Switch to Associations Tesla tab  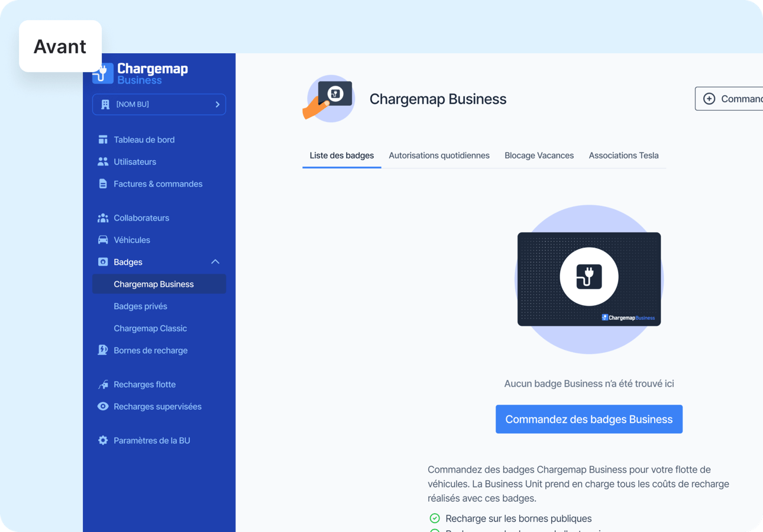tap(623, 155)
